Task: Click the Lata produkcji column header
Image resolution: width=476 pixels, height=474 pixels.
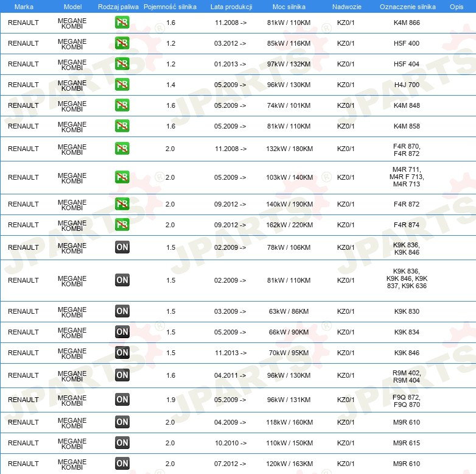Action: [230, 7]
